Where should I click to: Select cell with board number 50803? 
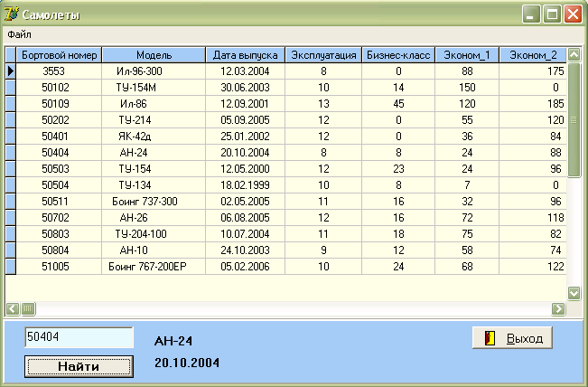click(59, 234)
